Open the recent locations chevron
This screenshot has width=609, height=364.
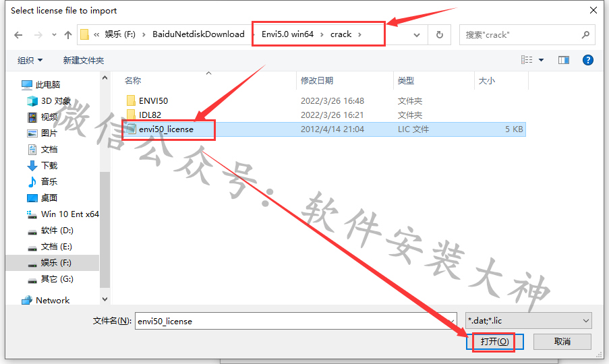click(54, 35)
